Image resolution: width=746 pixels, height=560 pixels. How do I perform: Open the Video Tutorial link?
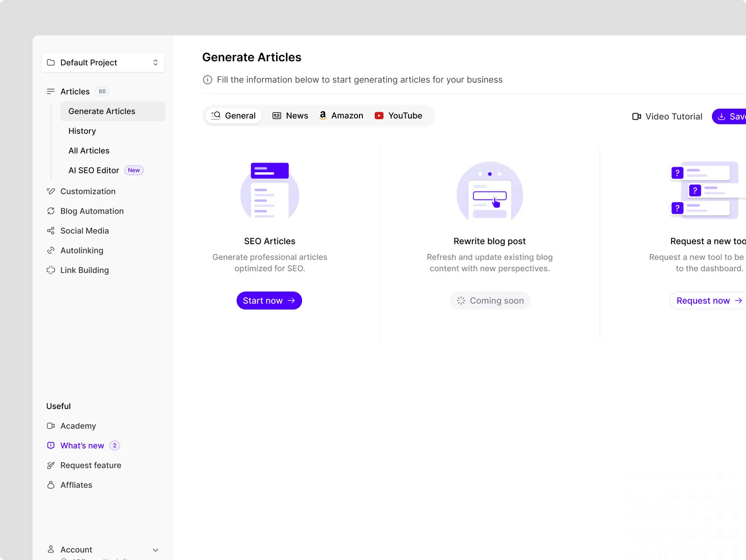[x=667, y=116]
